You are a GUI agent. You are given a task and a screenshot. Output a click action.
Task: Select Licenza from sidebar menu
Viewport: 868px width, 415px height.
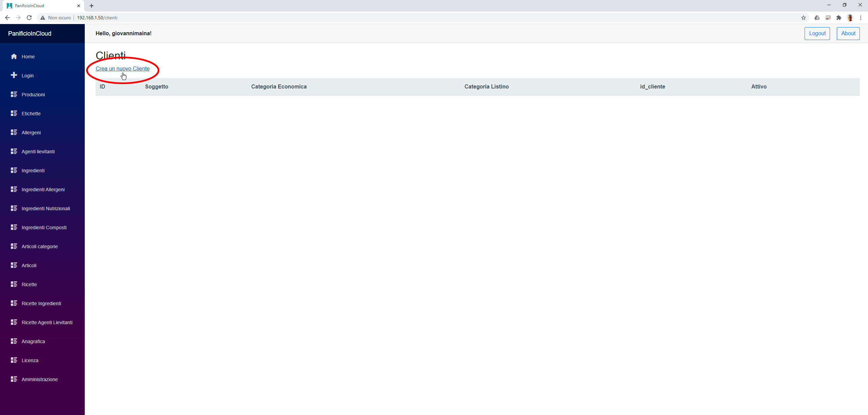30,360
